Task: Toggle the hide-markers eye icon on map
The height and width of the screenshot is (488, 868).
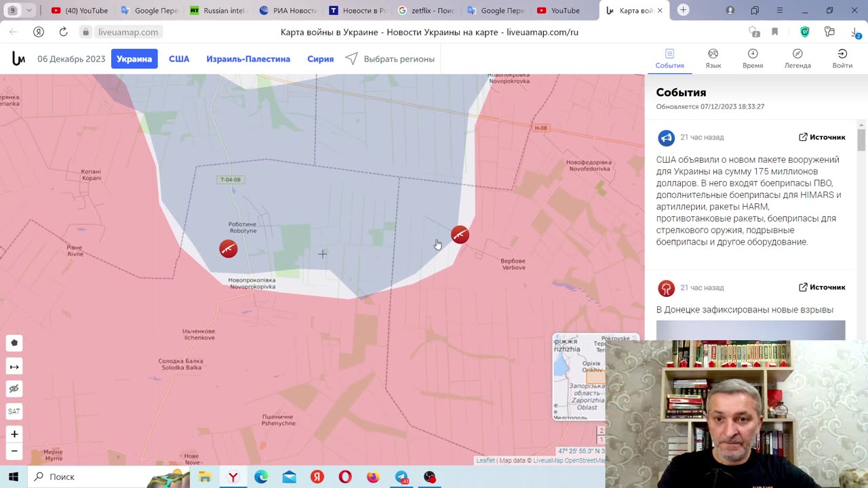Action: [14, 389]
